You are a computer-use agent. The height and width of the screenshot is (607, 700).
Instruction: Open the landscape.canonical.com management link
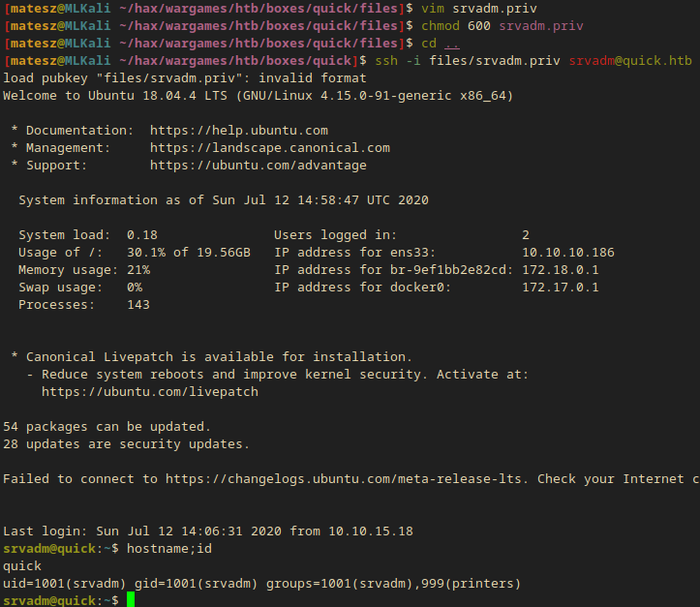click(269, 148)
